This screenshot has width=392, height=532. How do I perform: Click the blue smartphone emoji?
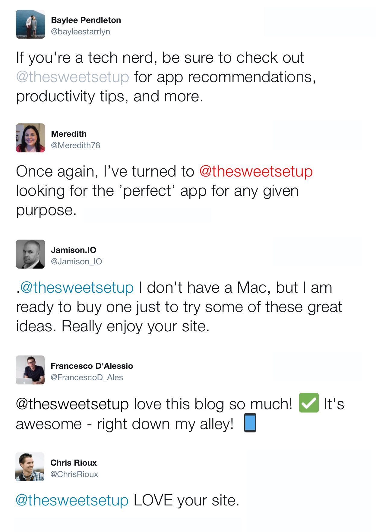pyautogui.click(x=250, y=422)
